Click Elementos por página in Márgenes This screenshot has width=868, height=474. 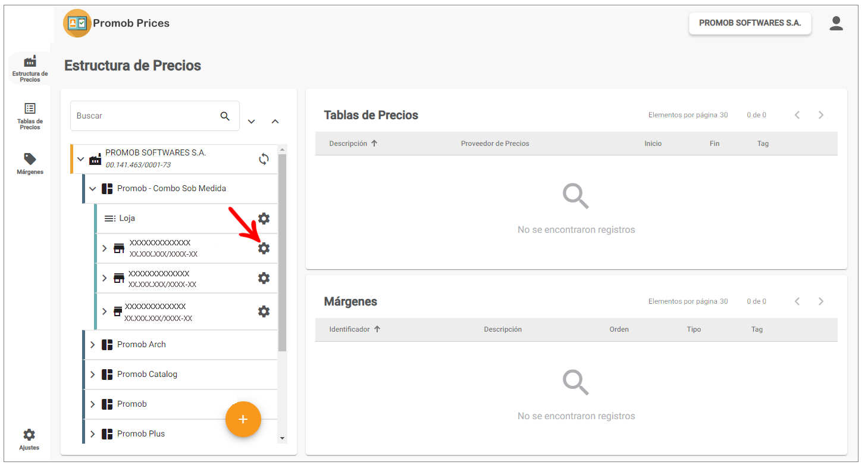(688, 301)
